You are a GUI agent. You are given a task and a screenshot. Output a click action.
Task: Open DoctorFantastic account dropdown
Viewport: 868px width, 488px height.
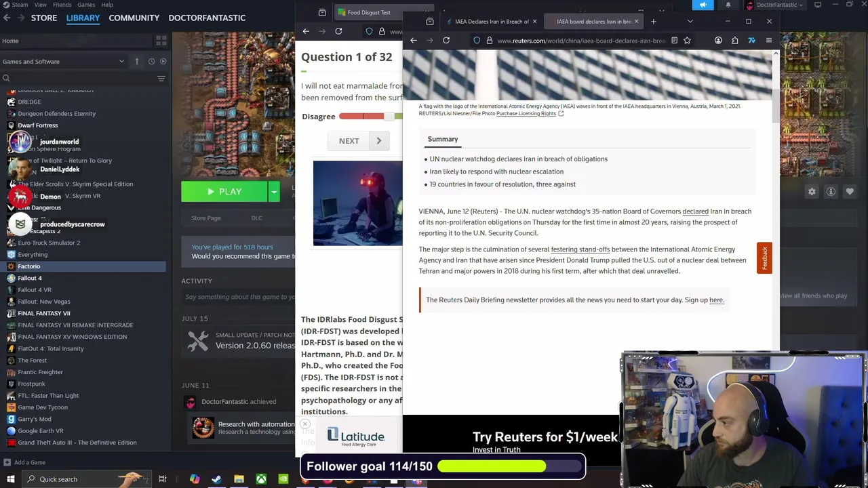774,5
